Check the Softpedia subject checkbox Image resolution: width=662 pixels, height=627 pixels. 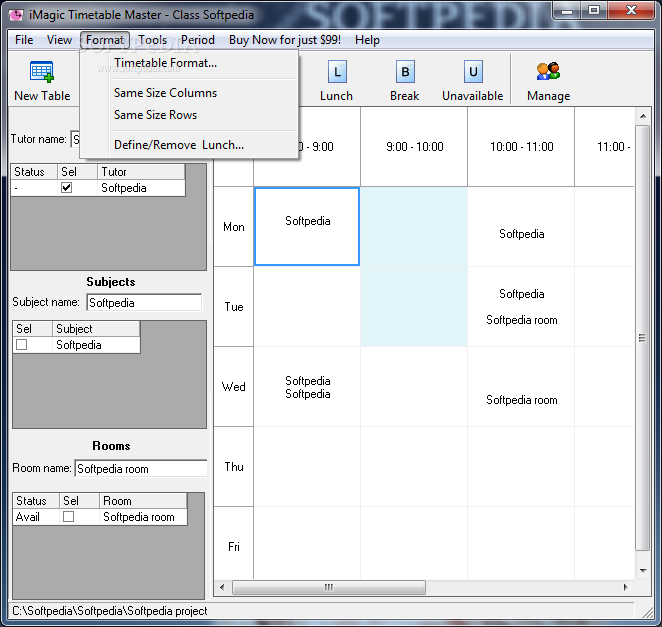22,345
